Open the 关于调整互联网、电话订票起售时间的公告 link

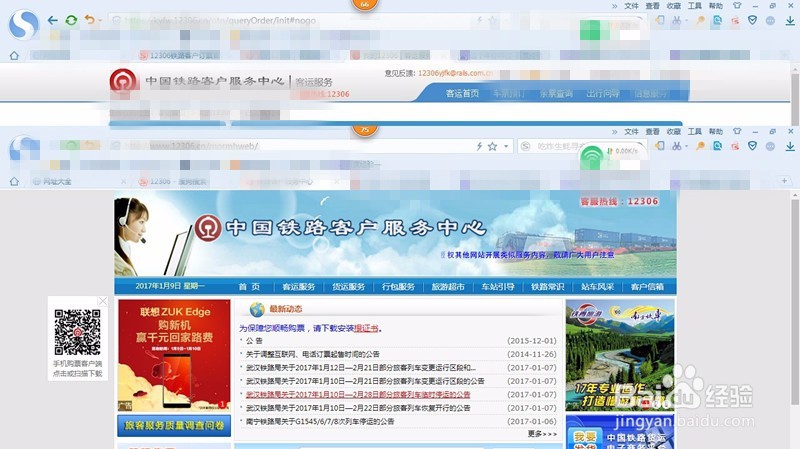(313, 354)
